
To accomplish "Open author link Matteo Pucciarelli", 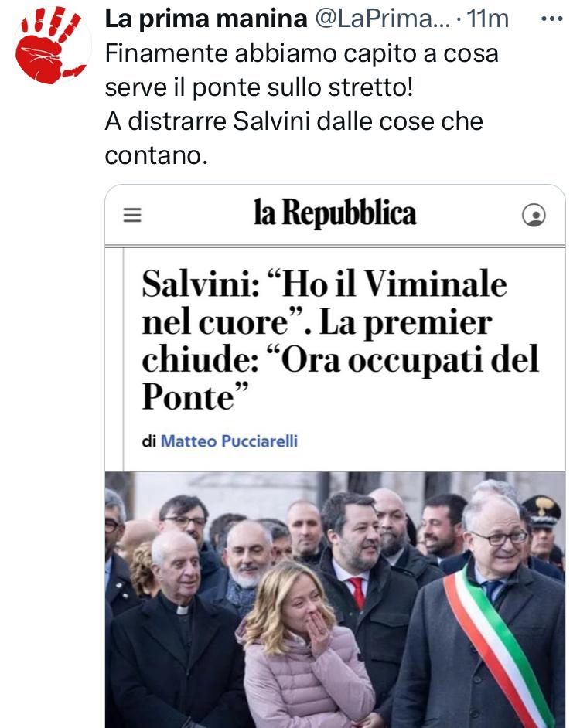I will [x=229, y=441].
